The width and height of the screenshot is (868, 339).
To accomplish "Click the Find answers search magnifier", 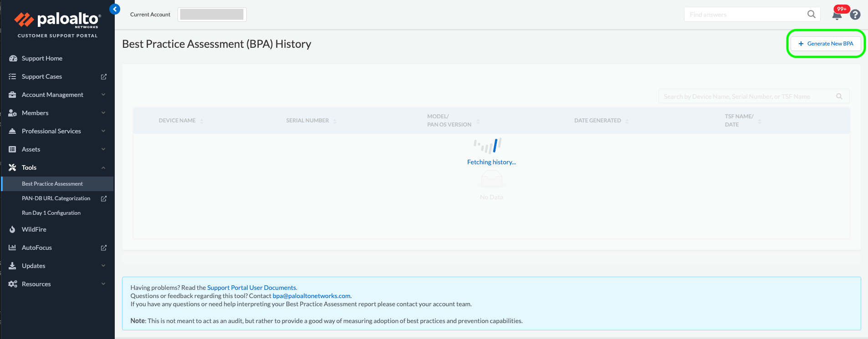I will point(812,14).
